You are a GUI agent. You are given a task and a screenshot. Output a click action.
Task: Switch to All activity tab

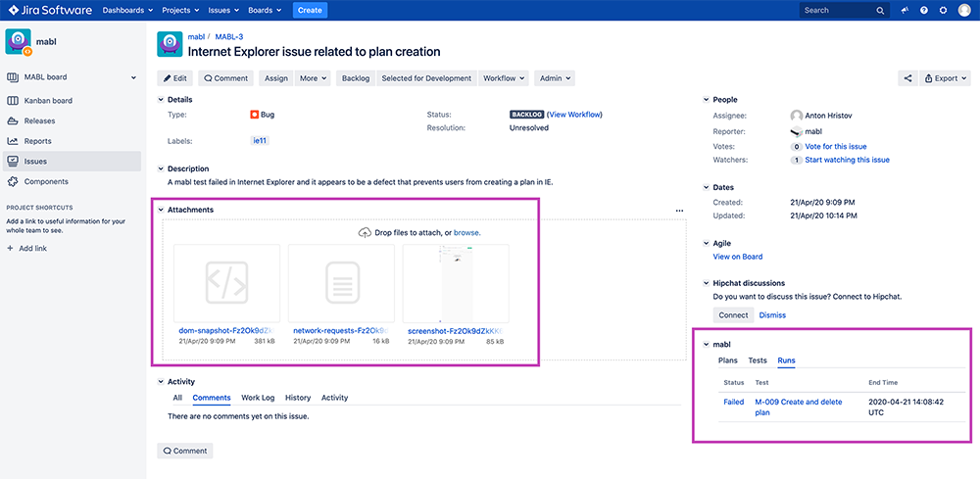(177, 398)
